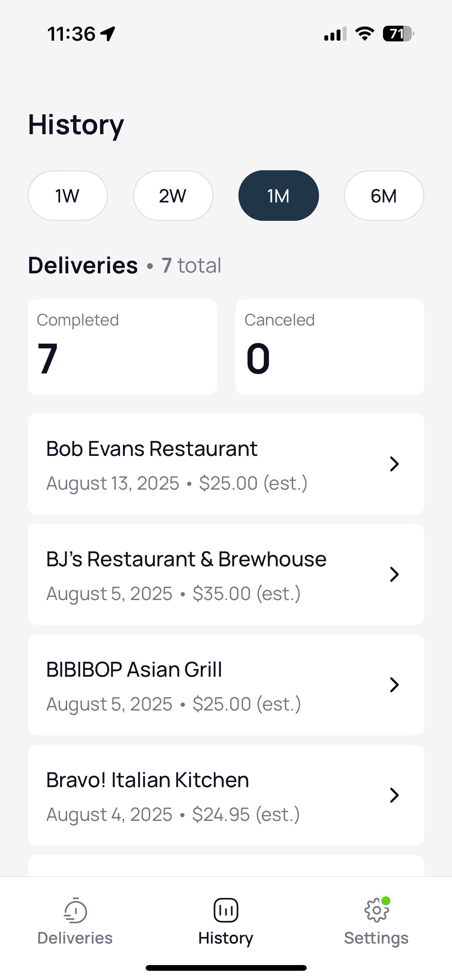Open the Bravo! Italian Kitchen delivery entry
Image resolution: width=452 pixels, height=980 pixels.
[226, 795]
